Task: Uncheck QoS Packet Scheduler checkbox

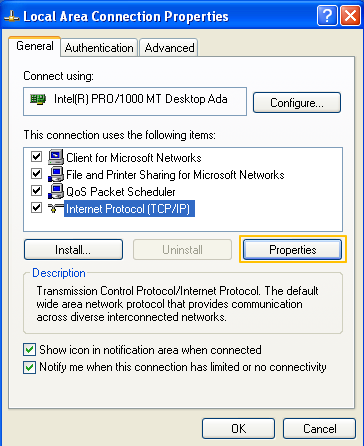Action: point(36,191)
